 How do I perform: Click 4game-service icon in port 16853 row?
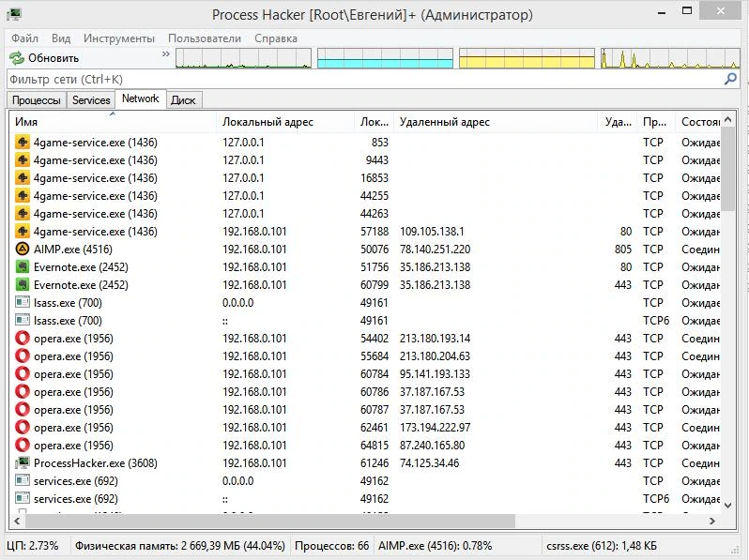[23, 178]
